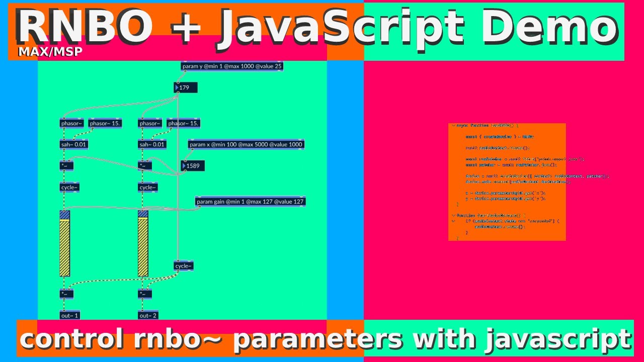The image size is (644, 362).
Task: Click the right phasor~ 15. object
Action: (182, 123)
